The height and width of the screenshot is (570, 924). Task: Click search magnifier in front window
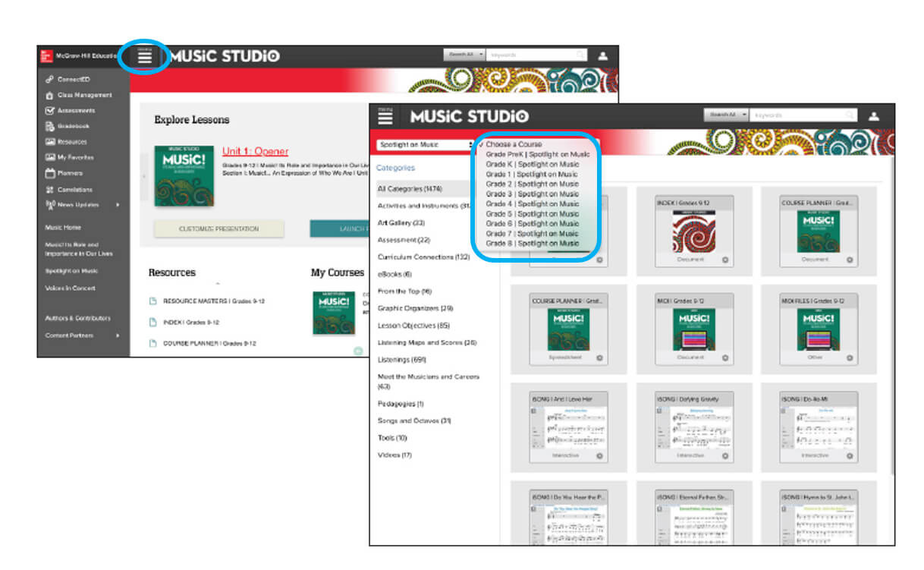coord(851,115)
